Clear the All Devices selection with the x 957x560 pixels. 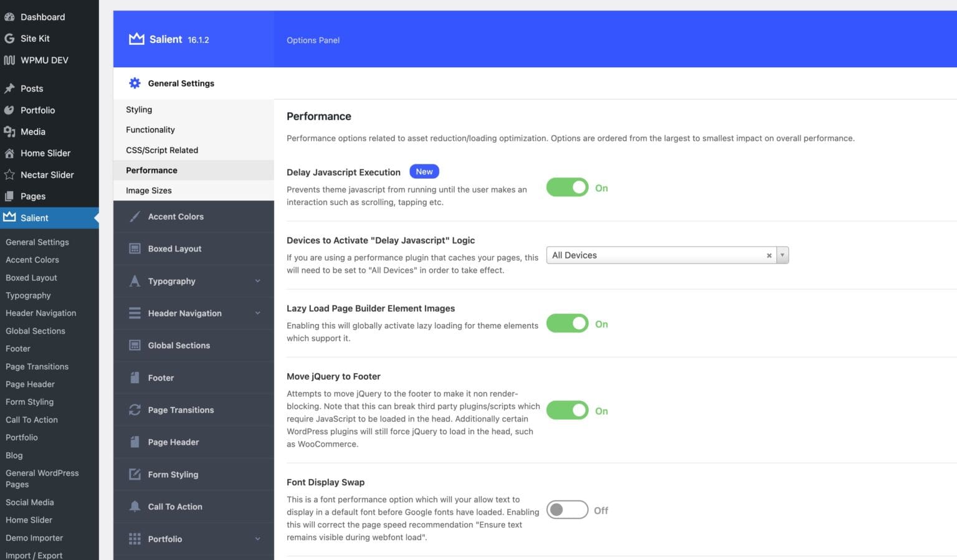point(769,255)
